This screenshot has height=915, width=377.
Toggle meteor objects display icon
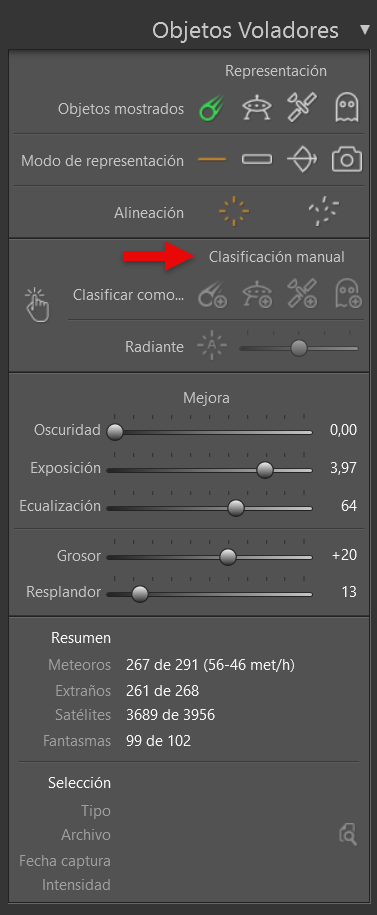(x=212, y=109)
